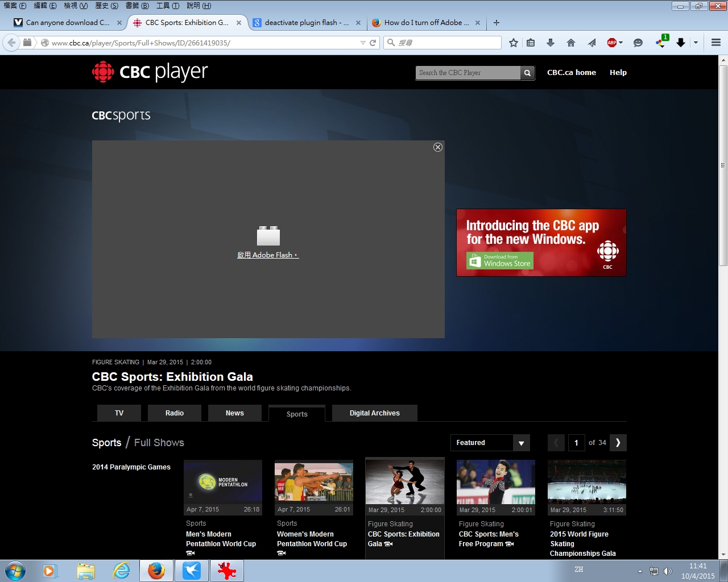
Task: Open the Men's Free Program skater thumbnail
Action: click(496, 482)
